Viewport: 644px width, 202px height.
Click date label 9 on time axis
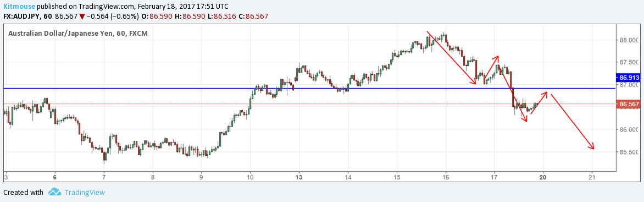201,177
